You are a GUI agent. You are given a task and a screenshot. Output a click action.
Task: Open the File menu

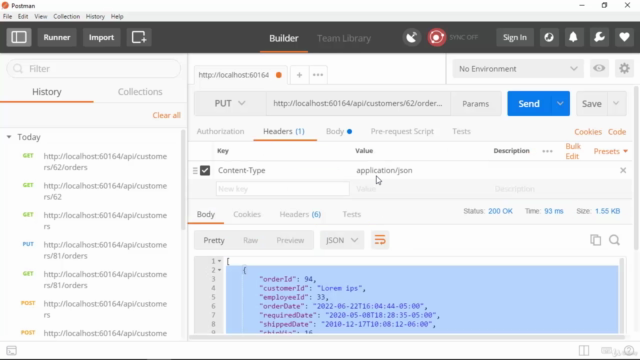click(7, 16)
